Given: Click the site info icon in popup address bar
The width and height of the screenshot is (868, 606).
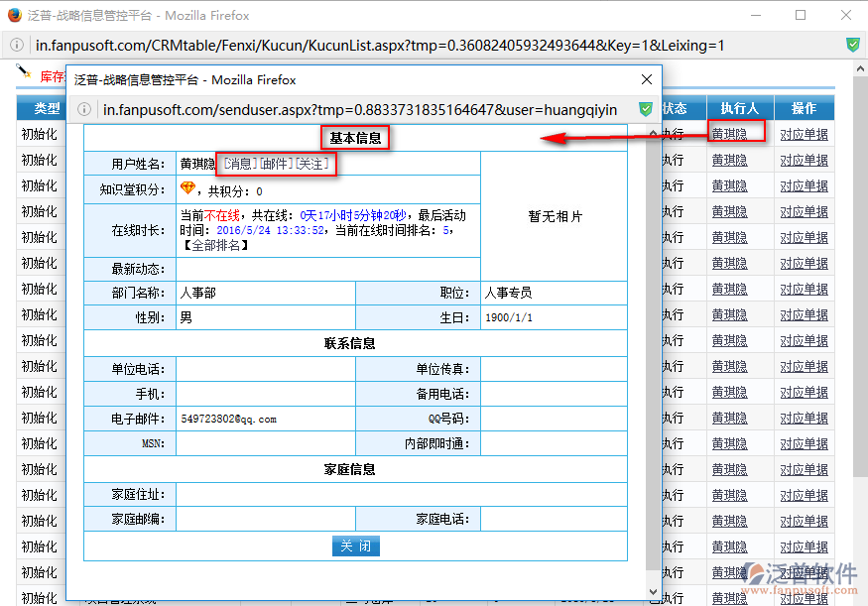Looking at the screenshot, I should 85,109.
